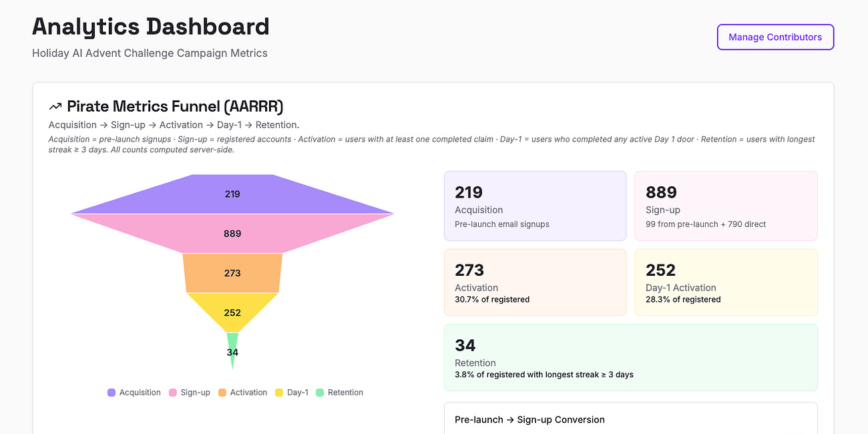Click the trend arrow icon beside Pirate Metrics Funnel

[55, 107]
